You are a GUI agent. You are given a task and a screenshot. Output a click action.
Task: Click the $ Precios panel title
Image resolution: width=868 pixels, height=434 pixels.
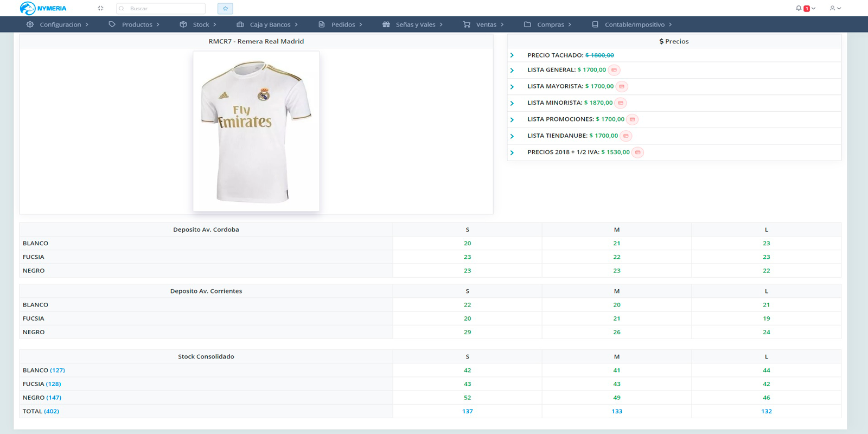(x=674, y=41)
